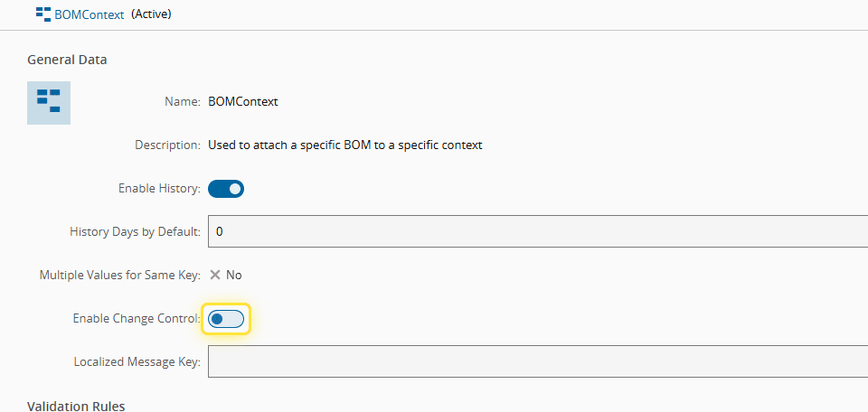Click the (Active) status text
Viewport: 868px width, 412px height.
[x=152, y=14]
